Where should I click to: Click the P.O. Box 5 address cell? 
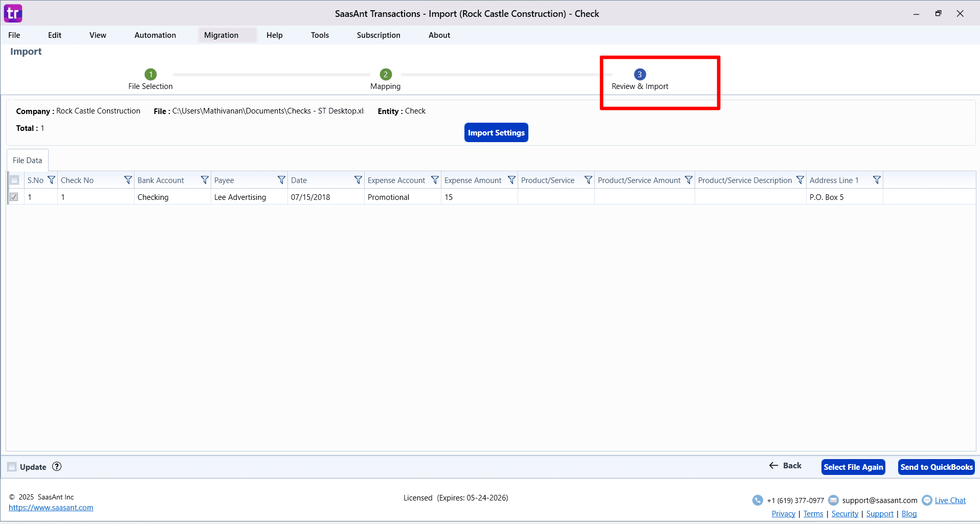click(x=845, y=197)
